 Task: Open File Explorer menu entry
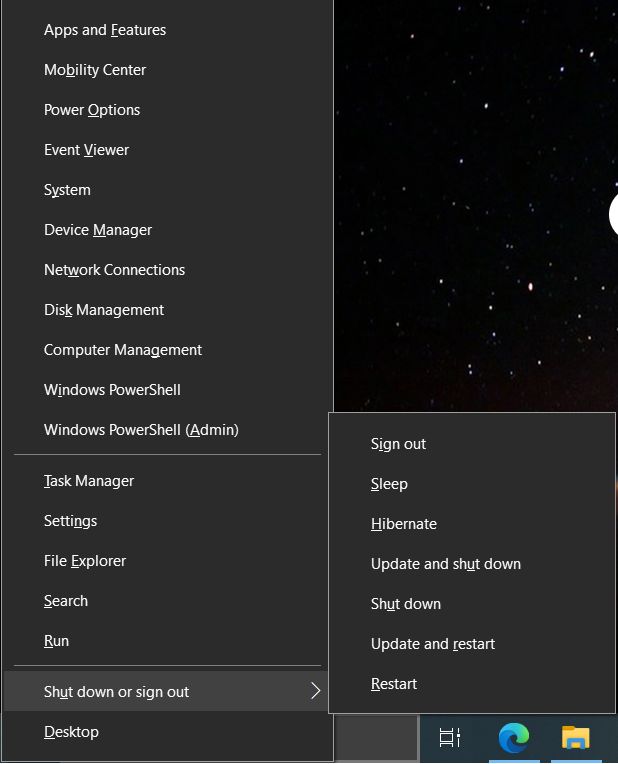[167, 561]
